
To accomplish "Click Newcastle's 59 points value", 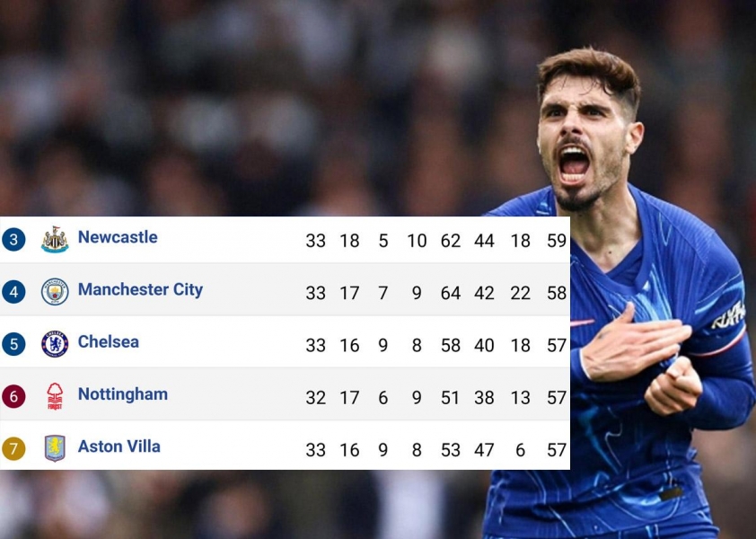I will (557, 241).
